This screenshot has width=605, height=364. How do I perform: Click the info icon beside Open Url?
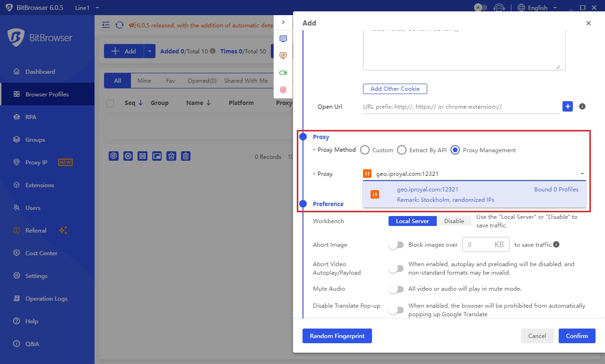[x=582, y=106]
